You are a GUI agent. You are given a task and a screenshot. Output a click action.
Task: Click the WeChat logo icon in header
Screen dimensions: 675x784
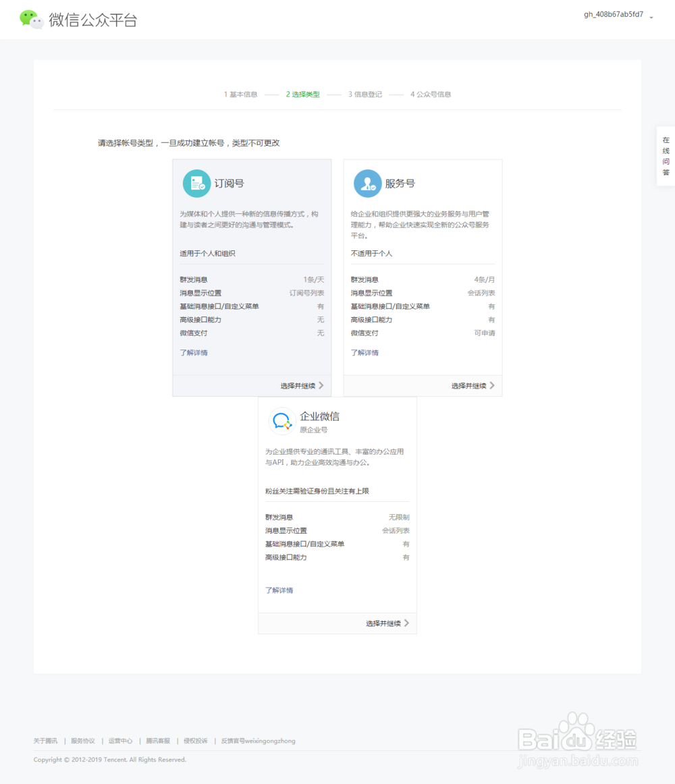coord(31,20)
